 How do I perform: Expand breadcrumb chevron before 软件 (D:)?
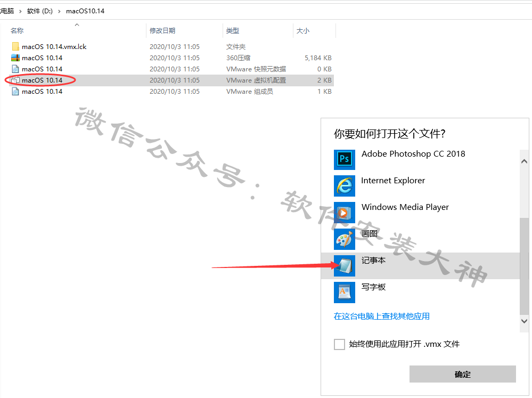coord(20,11)
